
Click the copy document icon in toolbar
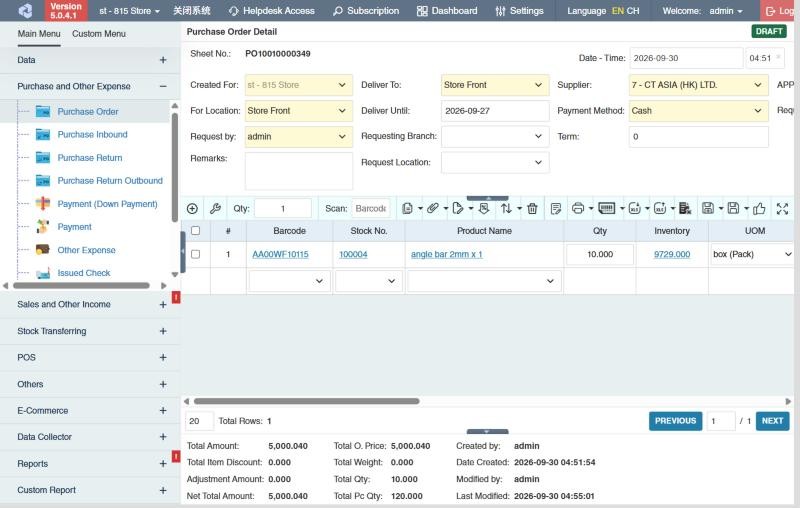tap(407, 209)
